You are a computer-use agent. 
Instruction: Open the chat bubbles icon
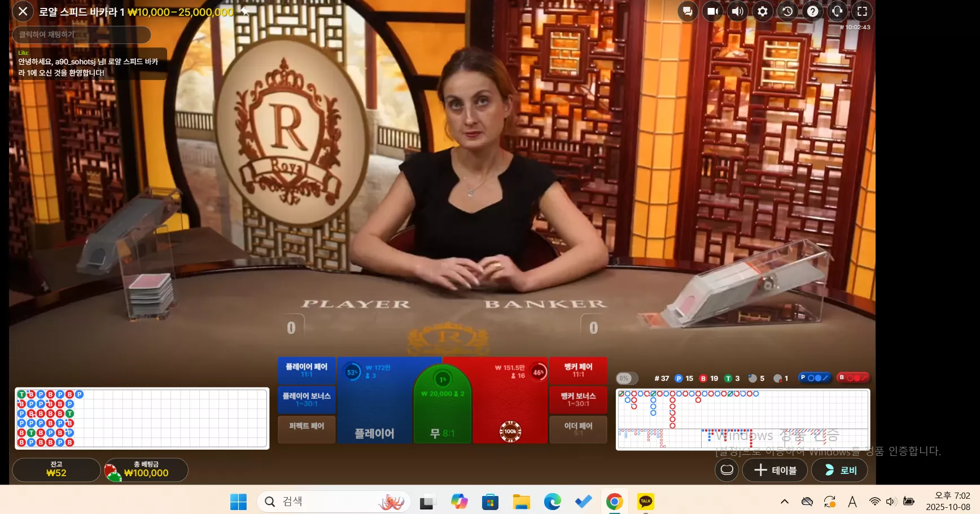tap(688, 11)
